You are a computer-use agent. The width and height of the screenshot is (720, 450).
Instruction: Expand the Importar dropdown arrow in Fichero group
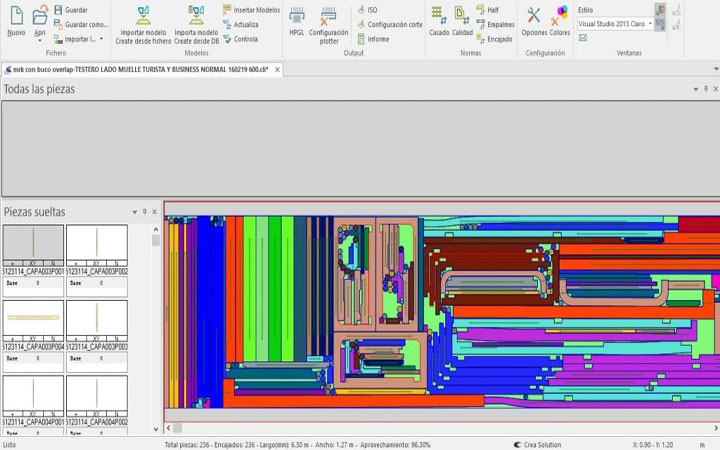click(101, 39)
